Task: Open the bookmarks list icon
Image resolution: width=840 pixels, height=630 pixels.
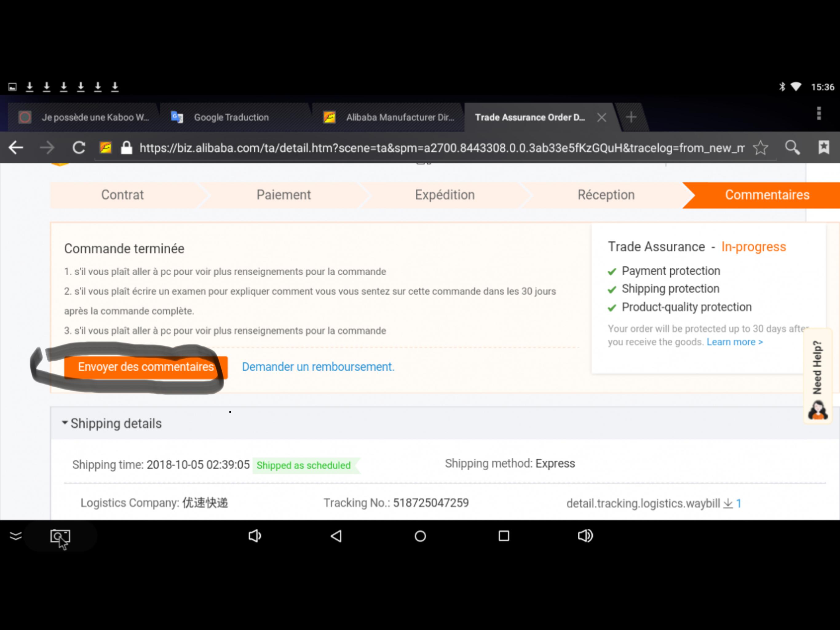Action: click(x=824, y=147)
